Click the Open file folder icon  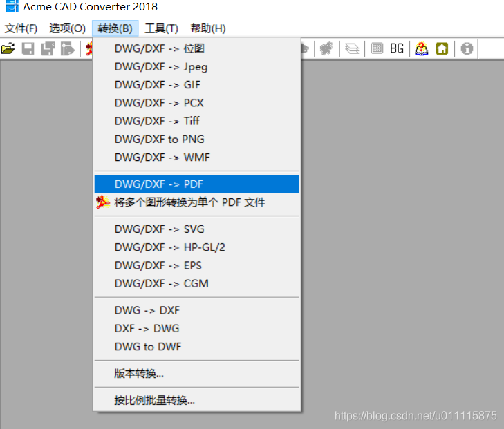pyautogui.click(x=8, y=48)
